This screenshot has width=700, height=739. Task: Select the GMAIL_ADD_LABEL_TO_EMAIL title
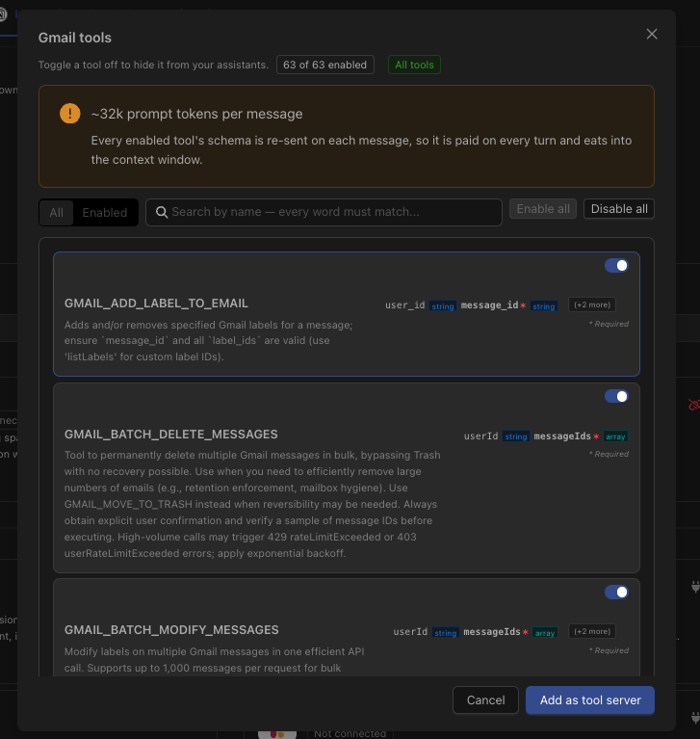pyautogui.click(x=156, y=304)
